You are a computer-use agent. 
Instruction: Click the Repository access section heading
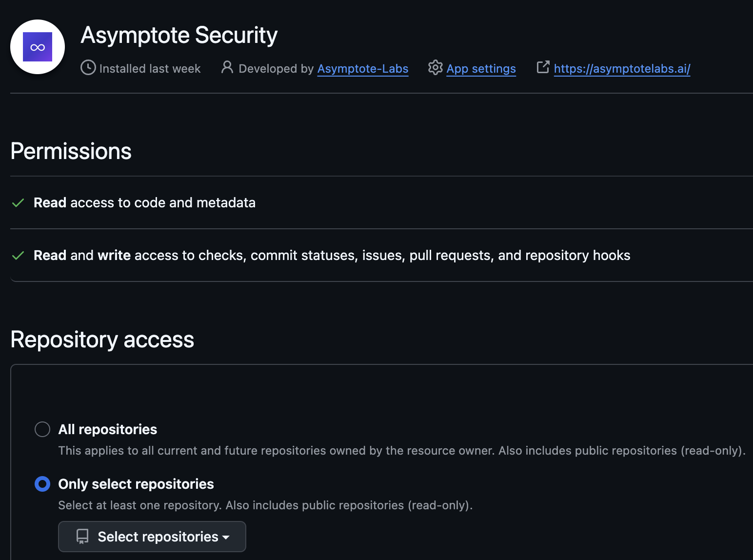(102, 340)
